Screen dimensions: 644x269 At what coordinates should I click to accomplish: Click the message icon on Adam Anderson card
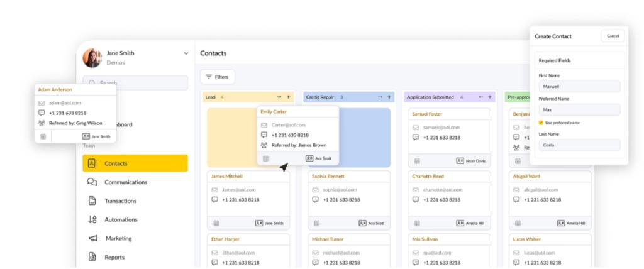pos(42,113)
